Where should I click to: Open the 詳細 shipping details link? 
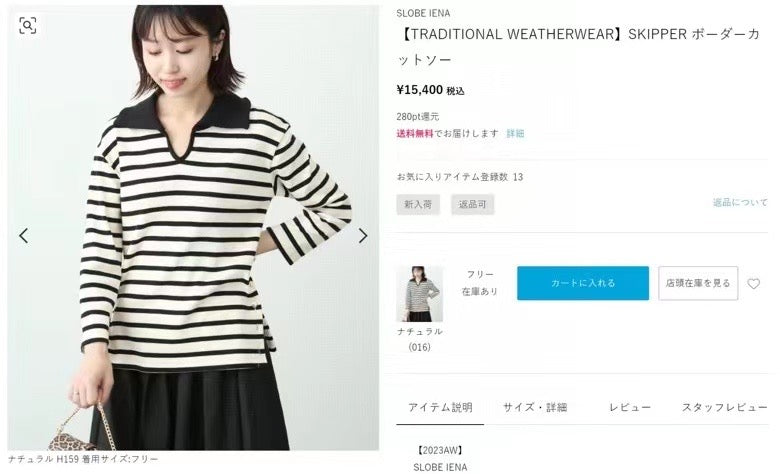tap(515, 133)
